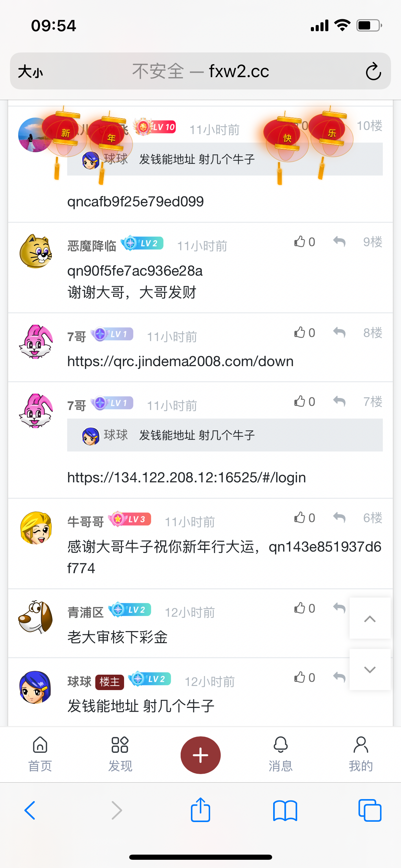Image resolution: width=401 pixels, height=868 pixels.
Task: Jump down with the chevron-down button
Action: point(370,669)
